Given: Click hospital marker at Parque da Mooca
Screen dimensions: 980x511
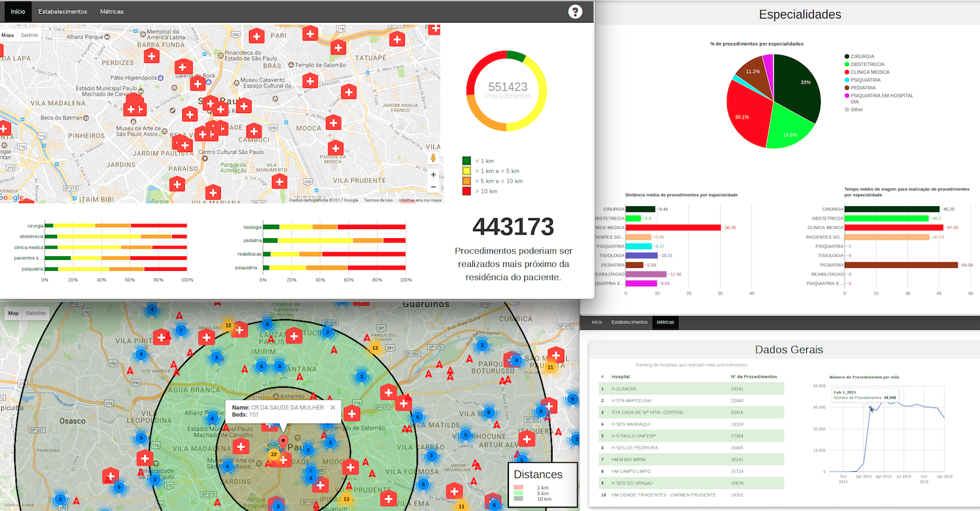Looking at the screenshot, I should pos(335,148).
